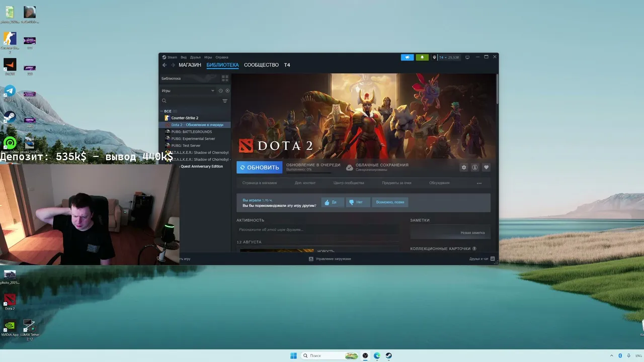Image resolution: width=644 pixels, height=362 pixels.
Task: Open the Вид menu
Action: (184, 57)
